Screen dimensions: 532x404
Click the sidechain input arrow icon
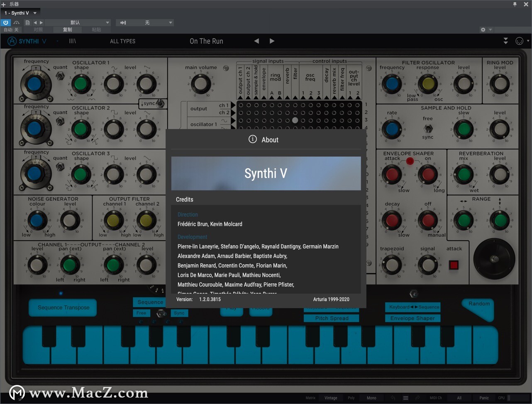pos(123,22)
